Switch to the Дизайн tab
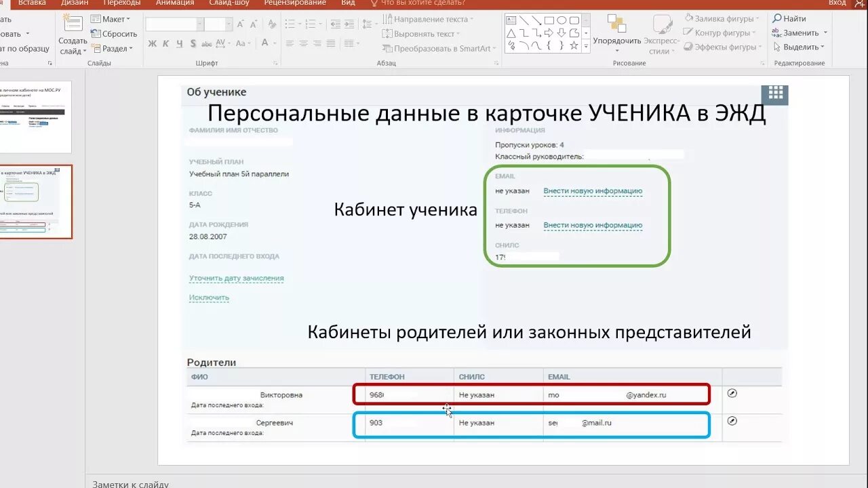 click(x=74, y=3)
